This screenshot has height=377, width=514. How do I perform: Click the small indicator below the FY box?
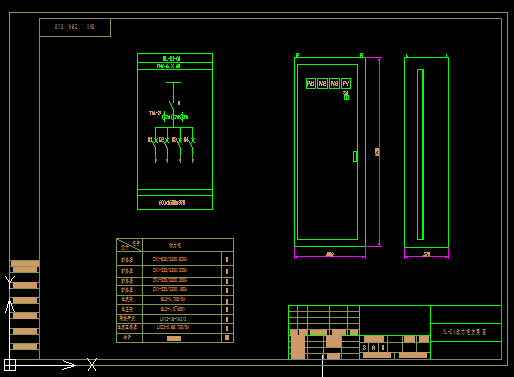346,97
